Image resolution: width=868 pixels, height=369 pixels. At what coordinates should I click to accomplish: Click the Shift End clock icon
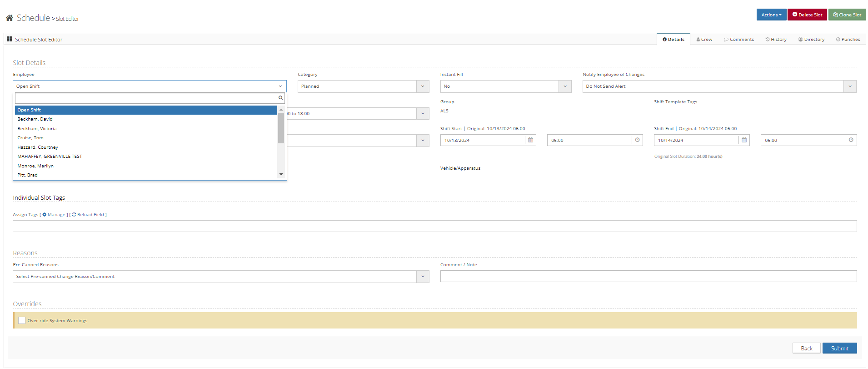pyautogui.click(x=851, y=140)
